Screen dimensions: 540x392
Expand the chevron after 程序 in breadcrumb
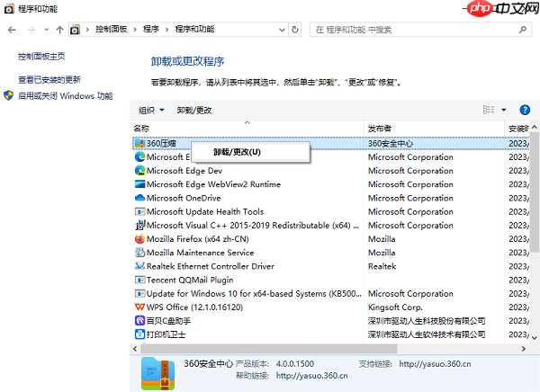[x=167, y=30]
